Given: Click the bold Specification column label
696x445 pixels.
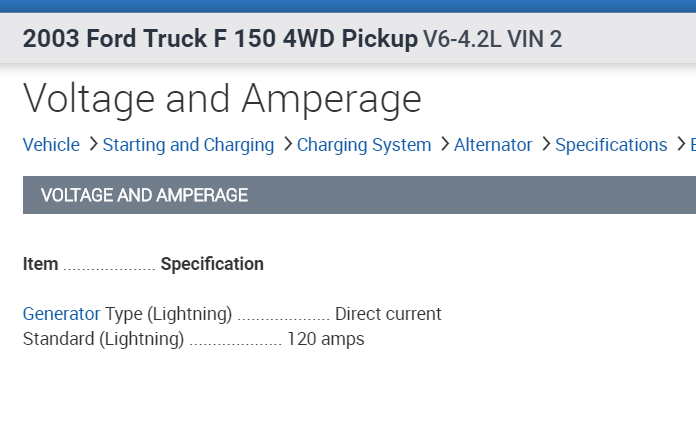Looking at the screenshot, I should pyautogui.click(x=212, y=264).
